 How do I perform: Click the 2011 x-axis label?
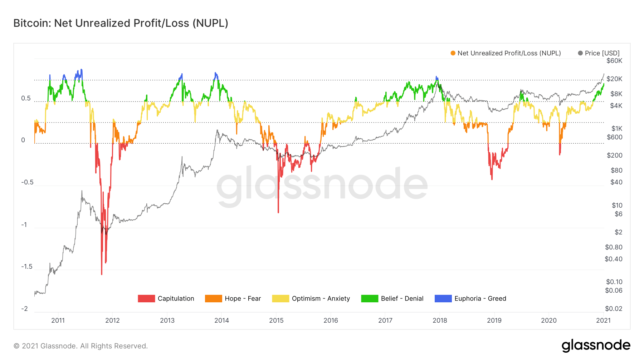[x=58, y=320]
